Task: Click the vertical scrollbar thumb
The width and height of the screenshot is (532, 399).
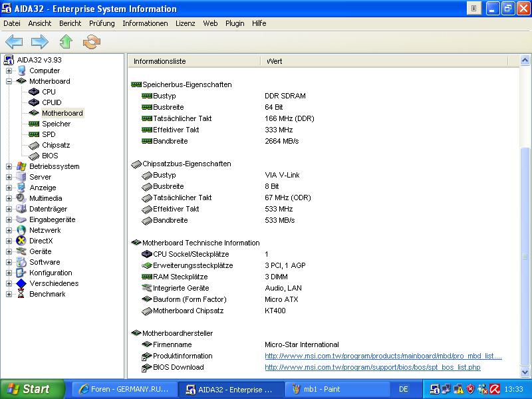Action: [x=525, y=257]
